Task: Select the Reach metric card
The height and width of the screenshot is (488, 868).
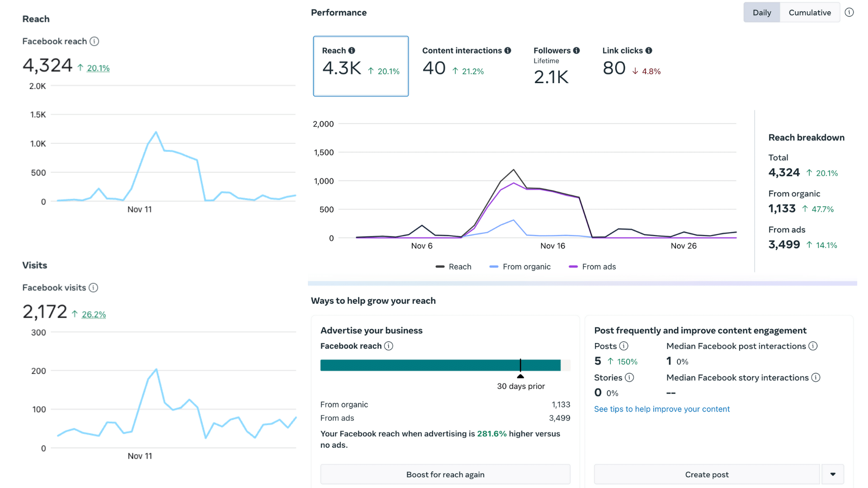Action: (361, 66)
